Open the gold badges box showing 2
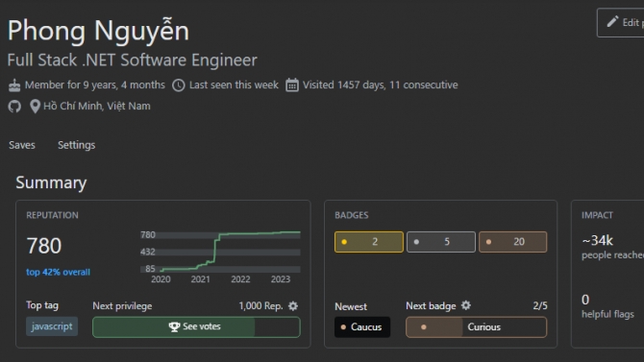 click(369, 242)
